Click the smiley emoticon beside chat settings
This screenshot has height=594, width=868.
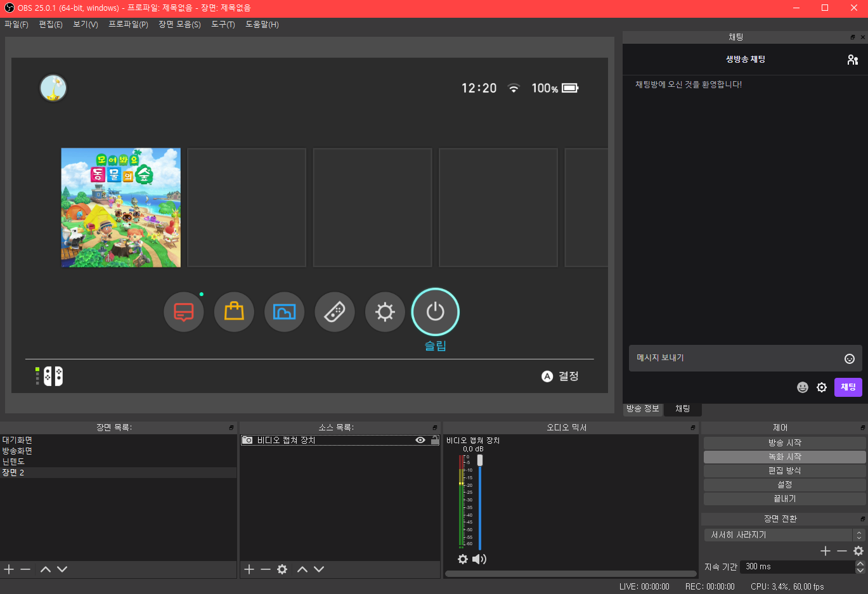click(803, 387)
